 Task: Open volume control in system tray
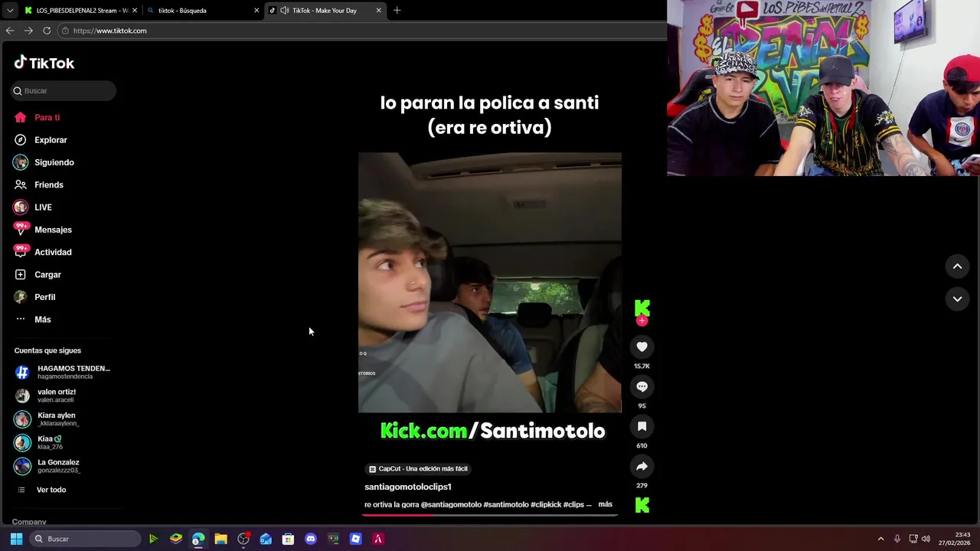[926, 539]
